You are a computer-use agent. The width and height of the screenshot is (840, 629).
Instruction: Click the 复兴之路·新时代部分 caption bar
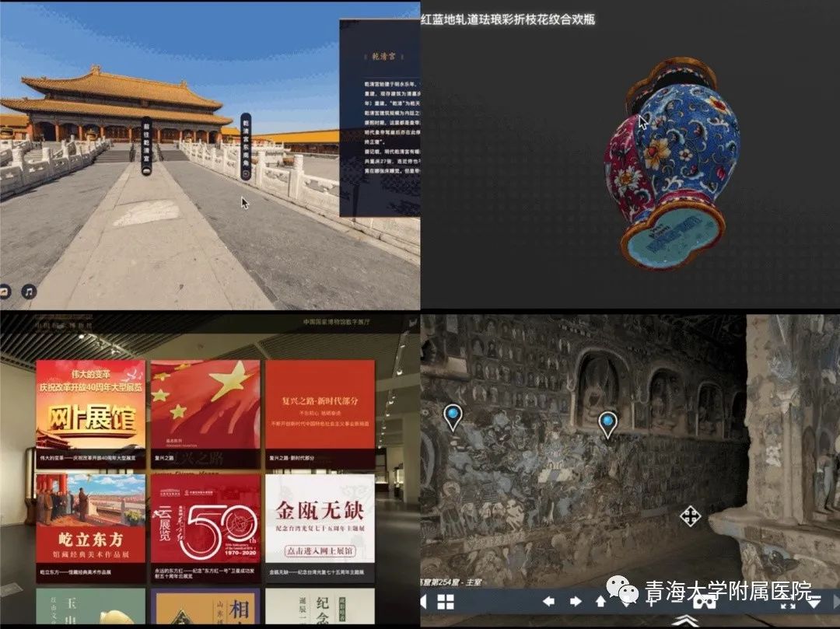tap(320, 458)
